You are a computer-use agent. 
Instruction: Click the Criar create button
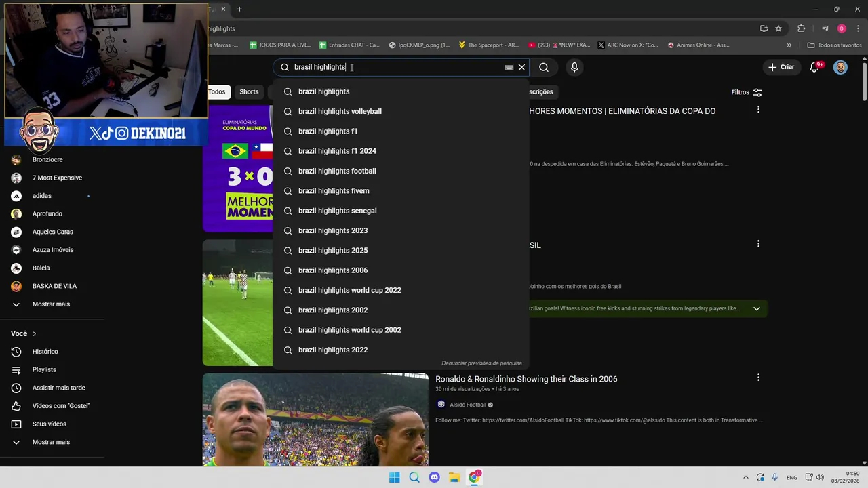click(x=781, y=67)
